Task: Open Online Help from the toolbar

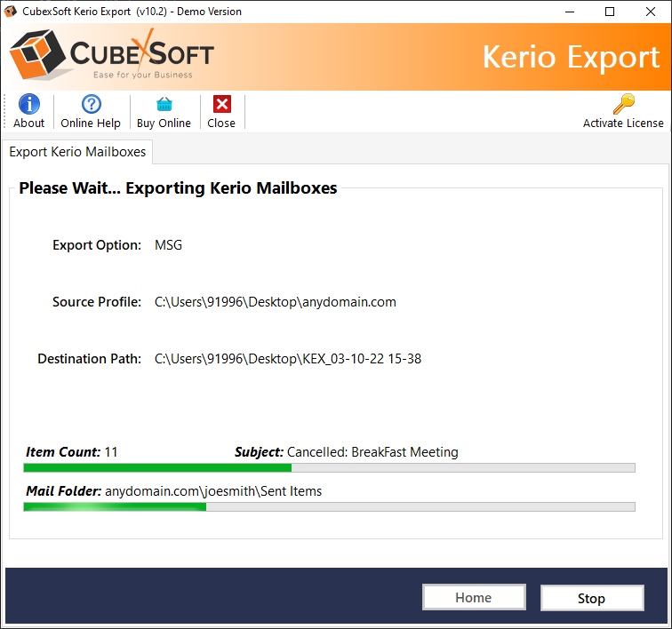Action: (91, 105)
